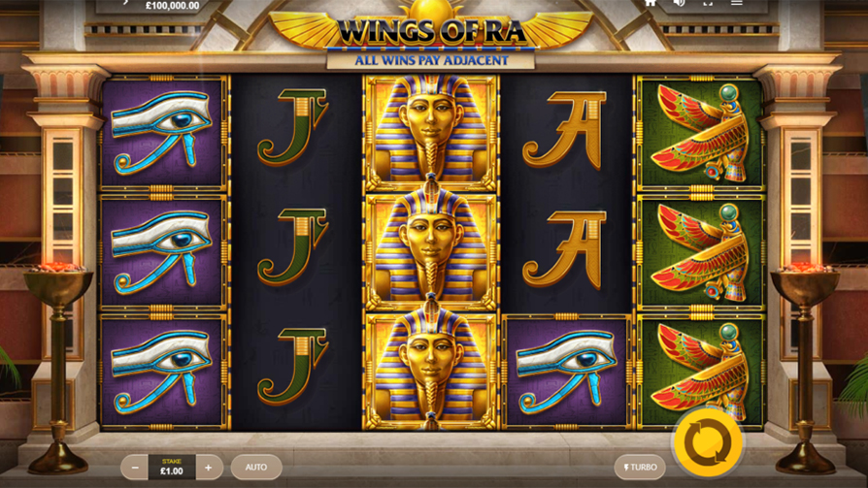Mute the game sound speaker icon
The image size is (868, 488).
tap(679, 3)
